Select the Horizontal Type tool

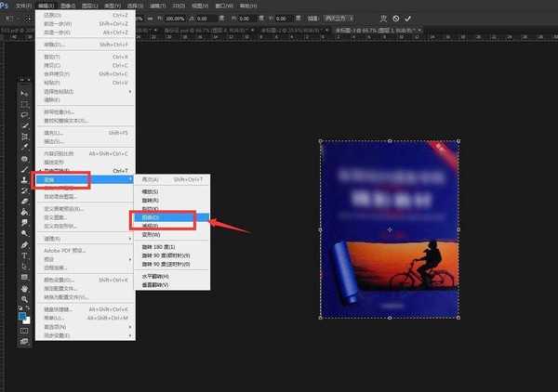coord(25,255)
